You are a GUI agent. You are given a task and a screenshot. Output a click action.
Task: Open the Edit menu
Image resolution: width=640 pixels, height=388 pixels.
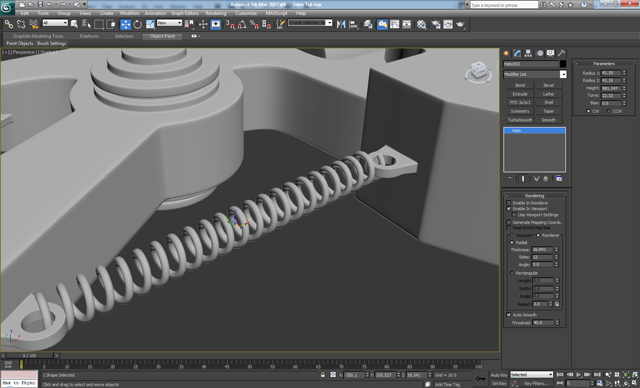click(25, 13)
